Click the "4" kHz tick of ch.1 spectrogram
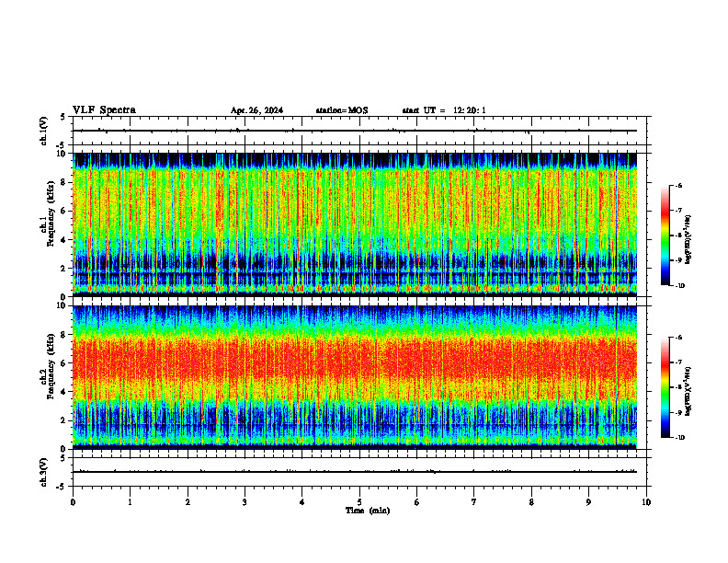The height and width of the screenshot is (563, 728). coord(63,240)
